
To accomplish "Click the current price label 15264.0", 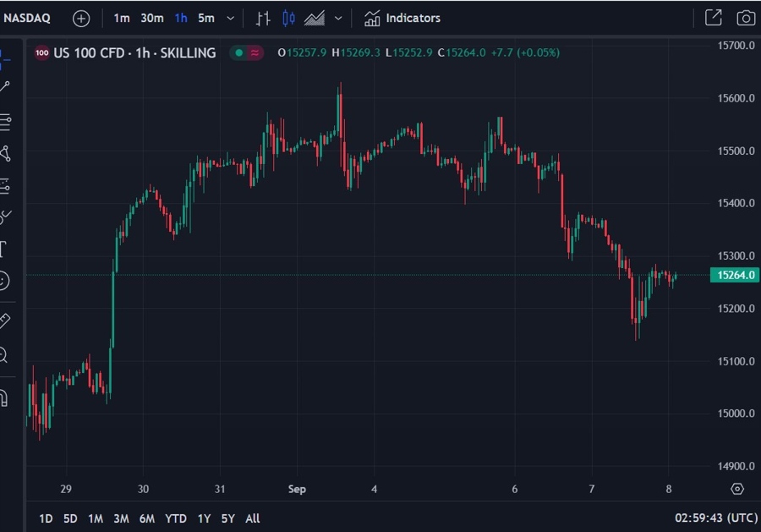I will coord(736,275).
